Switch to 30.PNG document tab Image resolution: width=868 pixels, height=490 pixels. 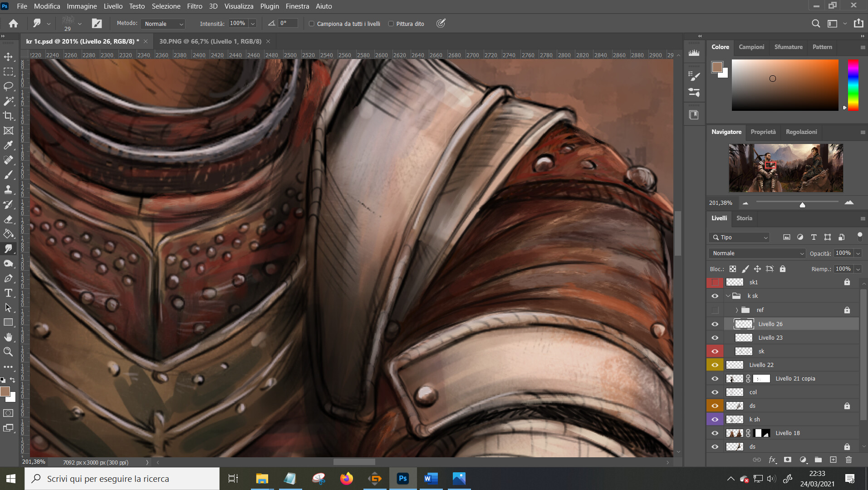tap(210, 41)
